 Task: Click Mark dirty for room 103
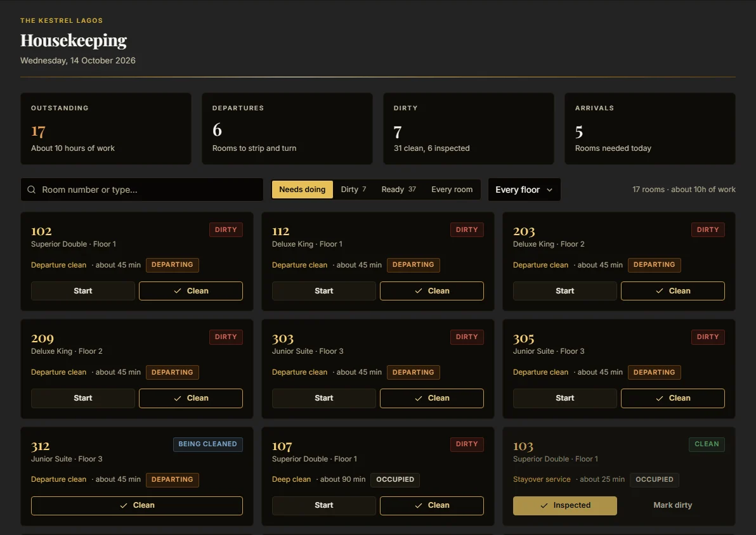[x=672, y=506]
